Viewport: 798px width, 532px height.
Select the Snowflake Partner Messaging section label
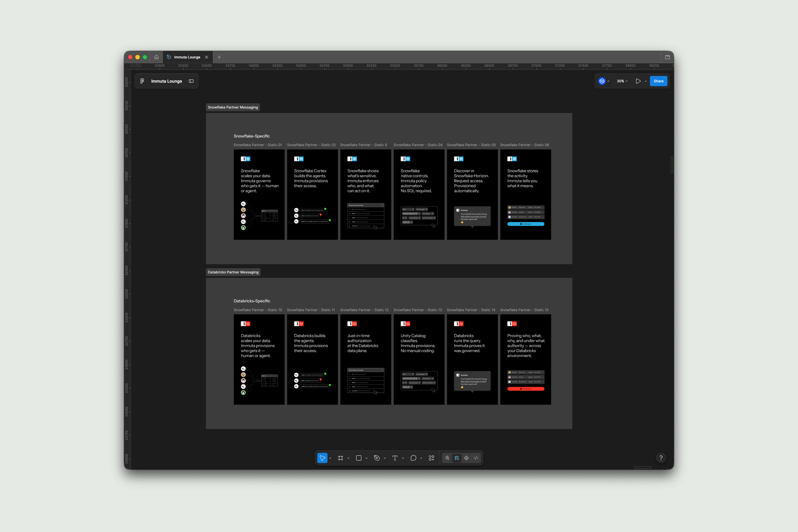233,107
